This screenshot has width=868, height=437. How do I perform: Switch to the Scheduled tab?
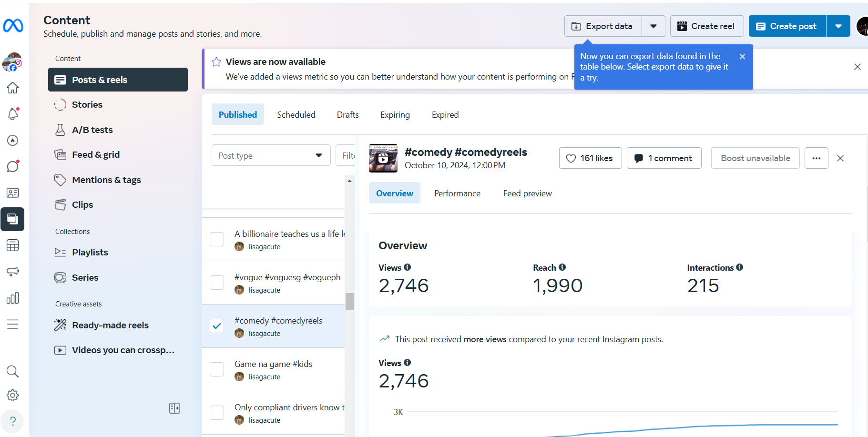click(296, 114)
